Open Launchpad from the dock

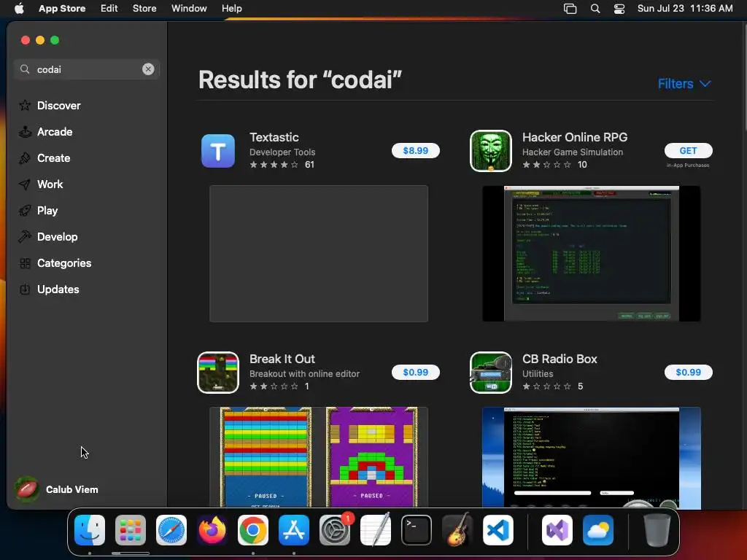click(131, 530)
